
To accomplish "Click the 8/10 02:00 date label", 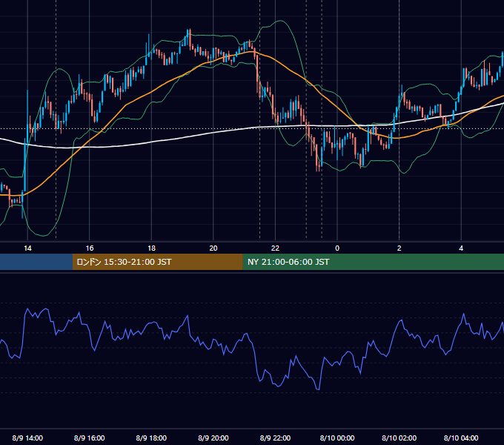I will click(399, 438).
